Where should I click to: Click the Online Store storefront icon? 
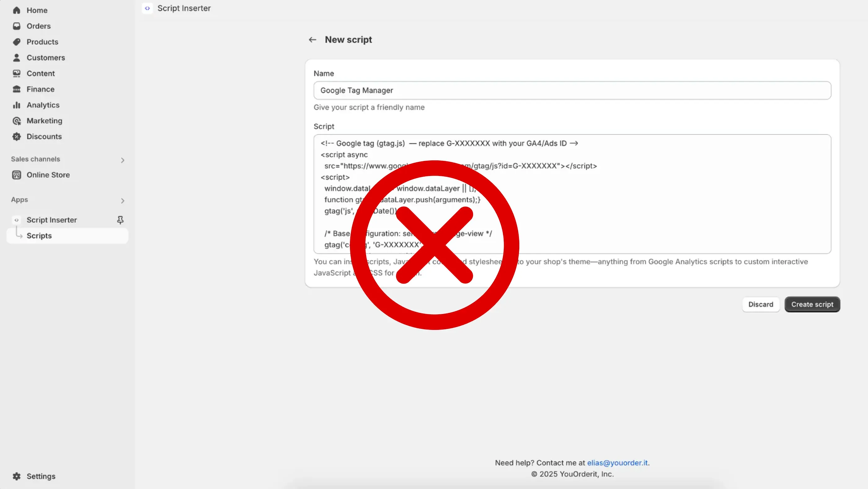point(17,175)
